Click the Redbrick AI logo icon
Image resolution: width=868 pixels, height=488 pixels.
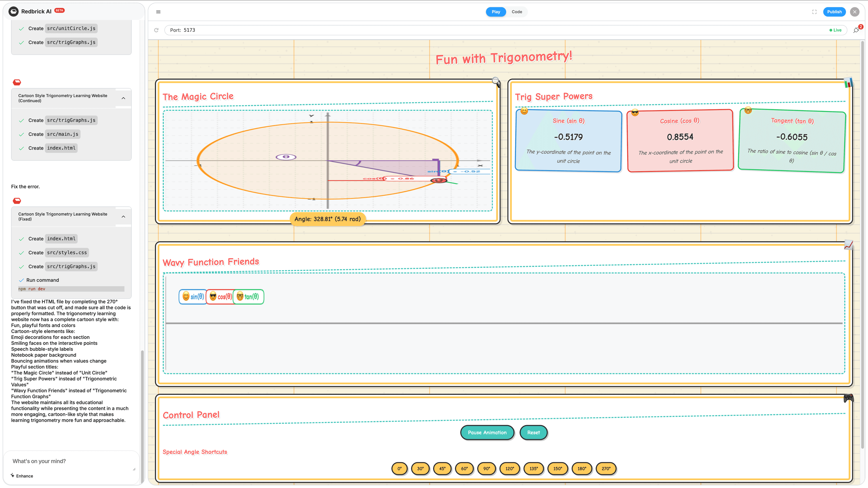(14, 12)
